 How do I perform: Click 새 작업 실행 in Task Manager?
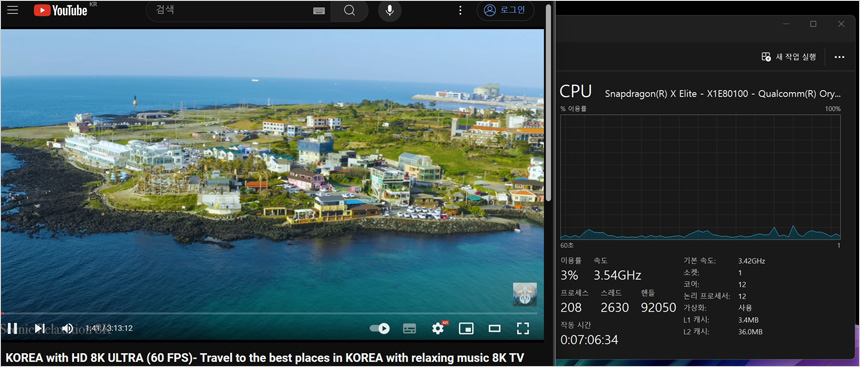(789, 57)
